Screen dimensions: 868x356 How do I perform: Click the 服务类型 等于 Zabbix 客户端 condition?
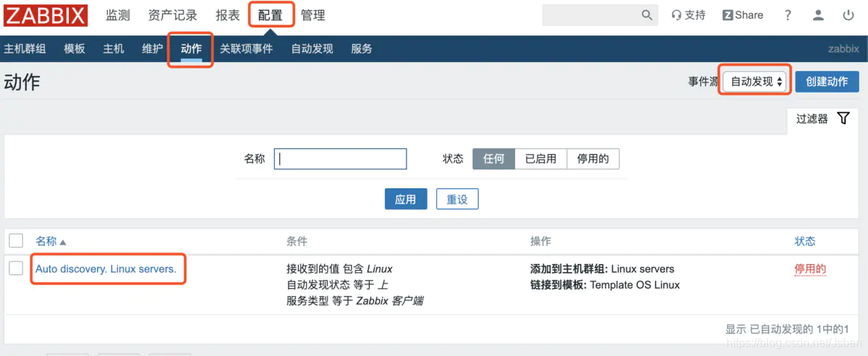pyautogui.click(x=354, y=300)
